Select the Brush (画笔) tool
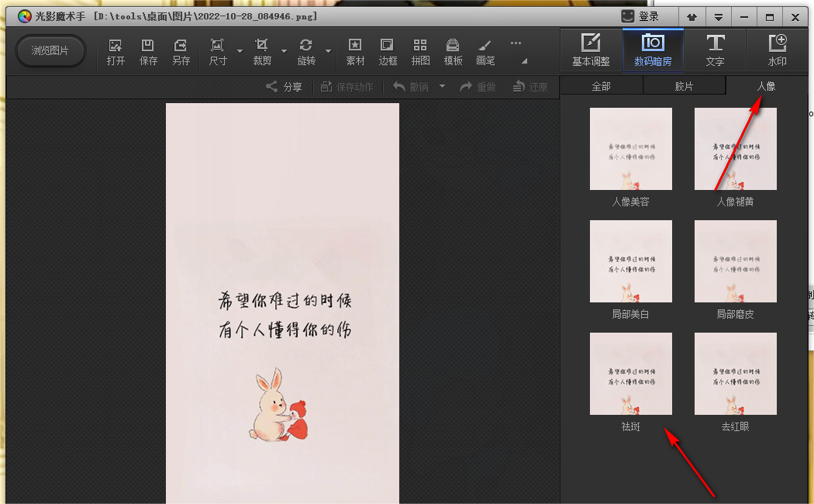The height and width of the screenshot is (504, 814). pyautogui.click(x=485, y=51)
